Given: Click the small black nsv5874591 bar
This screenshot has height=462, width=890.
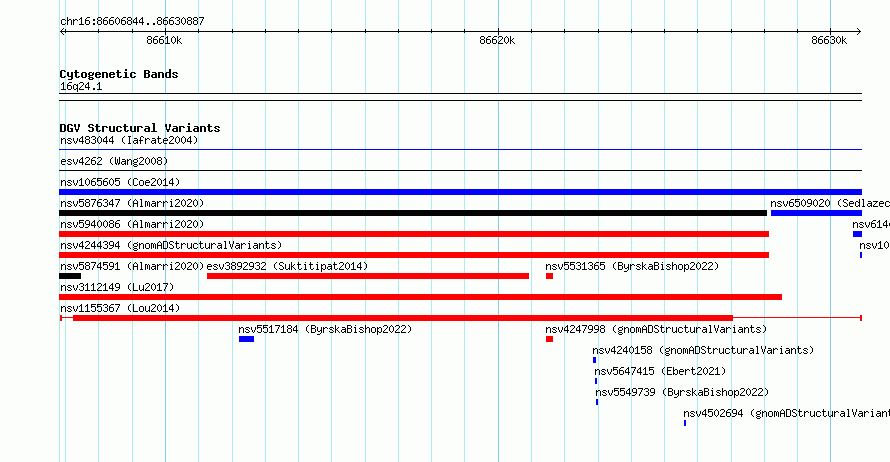Looking at the screenshot, I should click(70, 276).
